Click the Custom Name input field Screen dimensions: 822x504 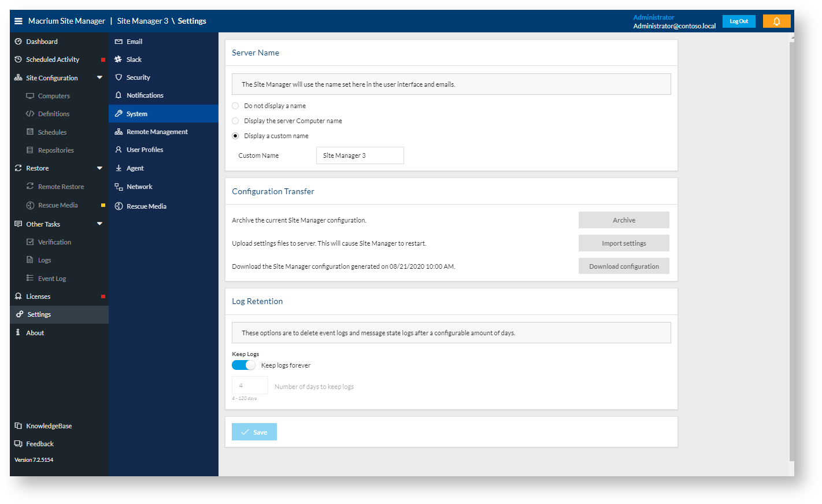[360, 155]
